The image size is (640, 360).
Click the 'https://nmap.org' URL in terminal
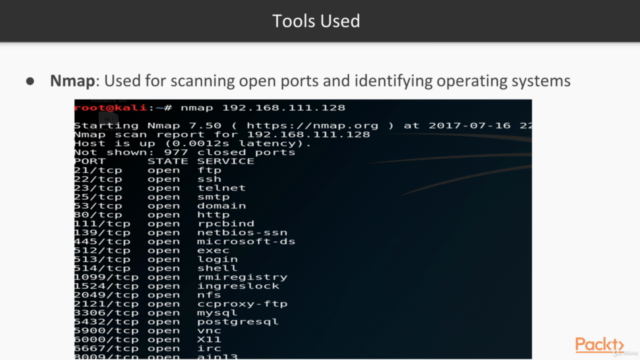pyautogui.click(x=312, y=126)
